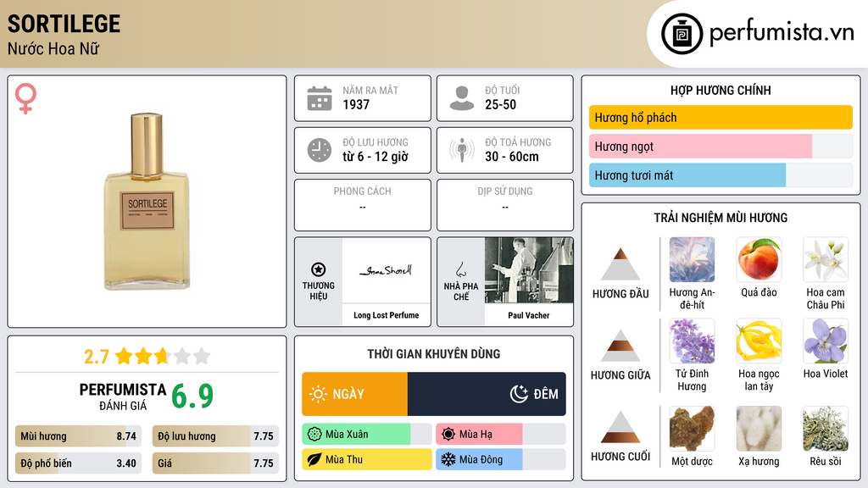Click the nose icon above Nhà pha chế
Viewport: 868px width, 488px height.
click(460, 269)
